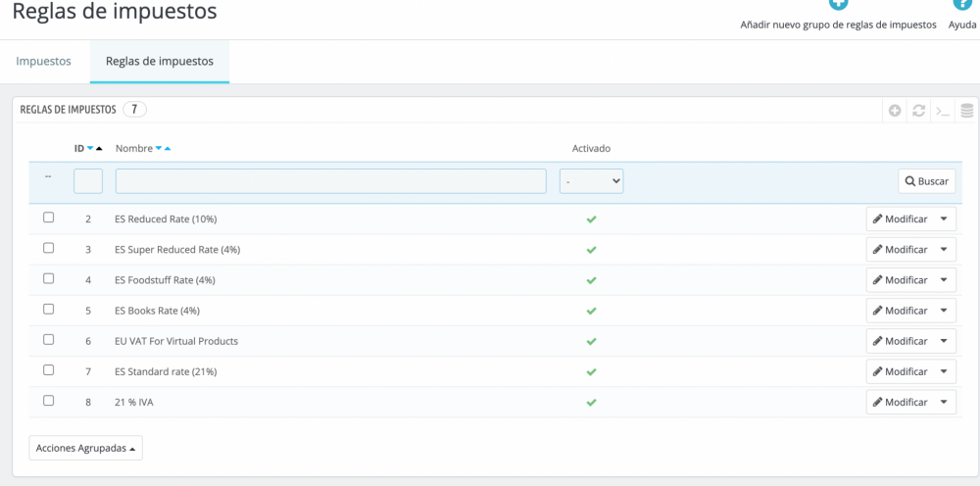
Task: Click the ES Reduced Rate (10%) name
Action: [166, 219]
